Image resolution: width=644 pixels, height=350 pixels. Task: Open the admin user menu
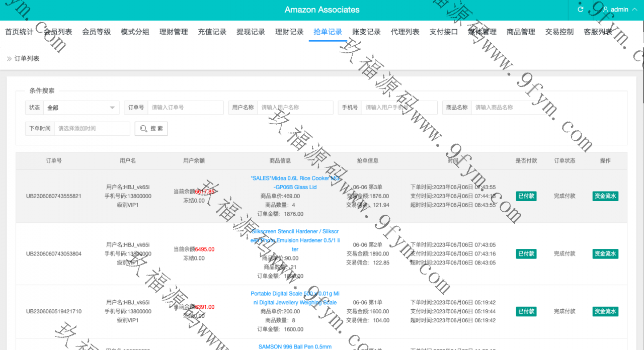[x=619, y=10]
